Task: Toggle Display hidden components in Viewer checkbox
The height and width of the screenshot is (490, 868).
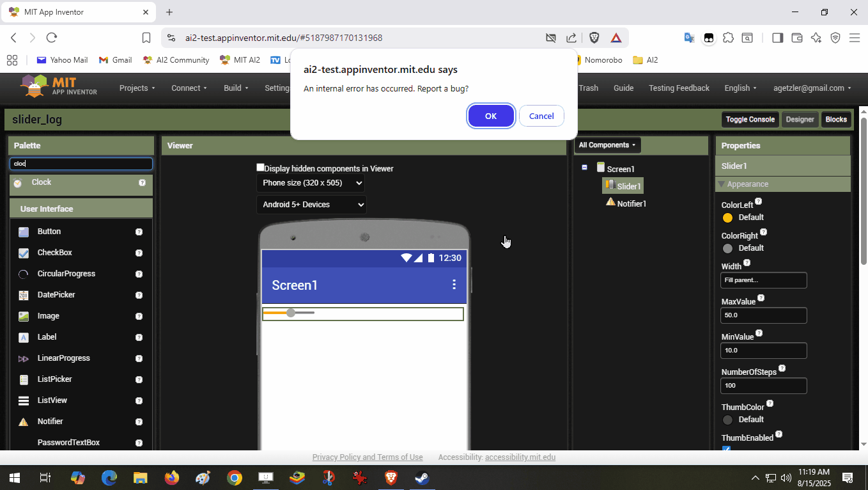Action: (x=260, y=168)
